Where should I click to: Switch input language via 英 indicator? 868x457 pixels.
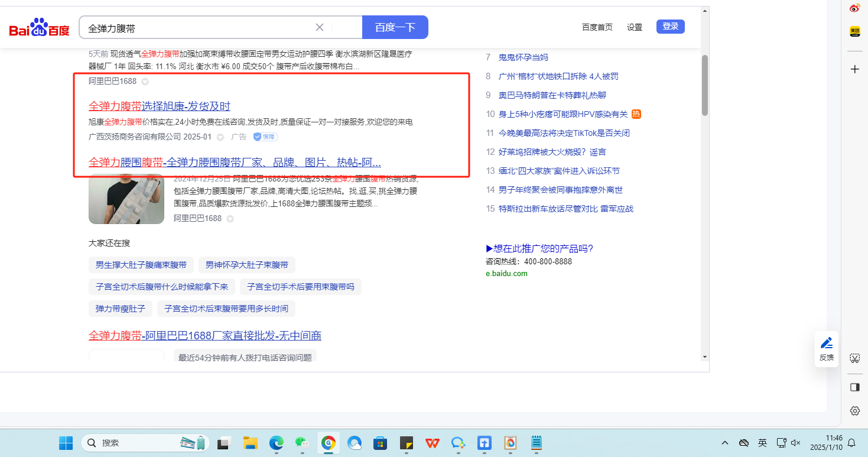[762, 442]
